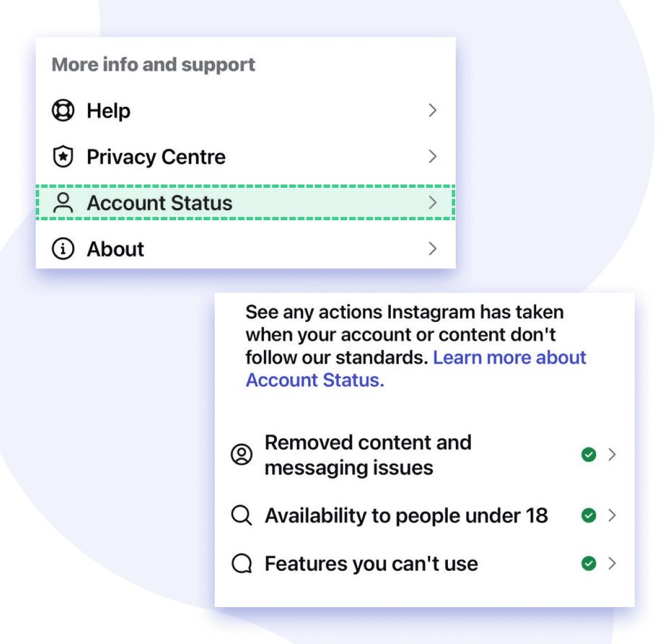Expand the Privacy Centre chevron
This screenshot has width=671, height=644.
[x=432, y=157]
